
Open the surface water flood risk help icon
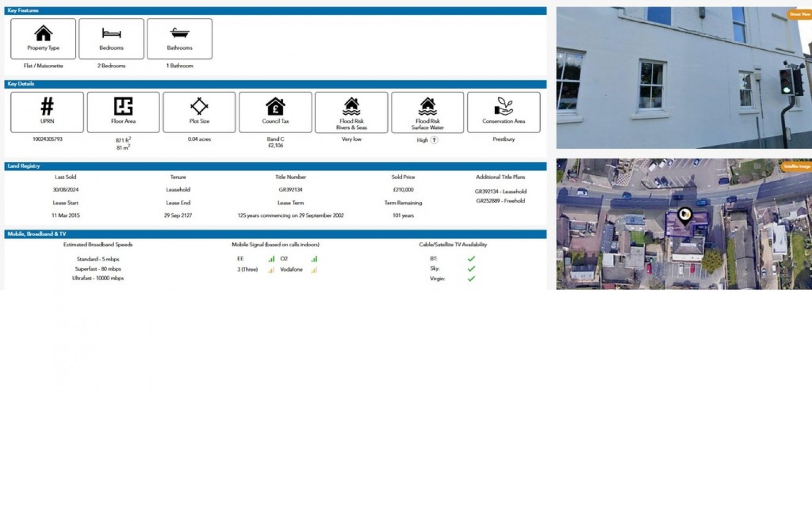[x=434, y=140]
